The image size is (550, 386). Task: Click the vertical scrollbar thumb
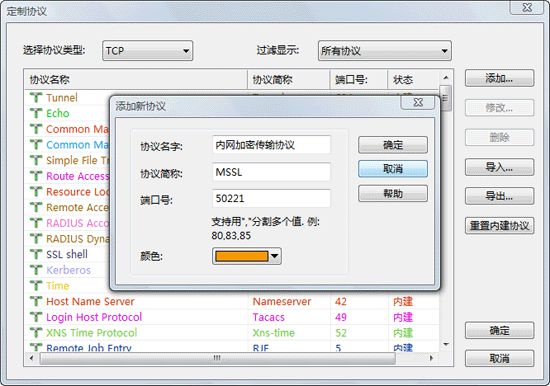[x=446, y=98]
